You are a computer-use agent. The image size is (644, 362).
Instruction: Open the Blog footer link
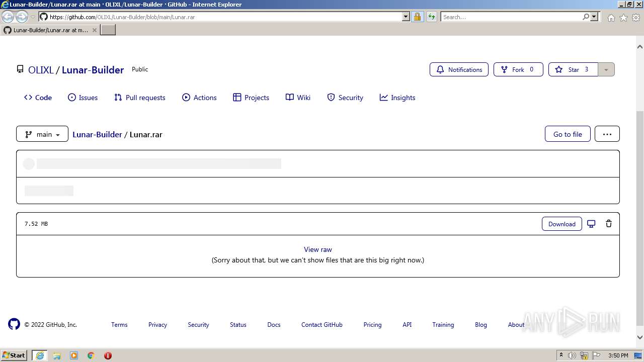[481, 325]
